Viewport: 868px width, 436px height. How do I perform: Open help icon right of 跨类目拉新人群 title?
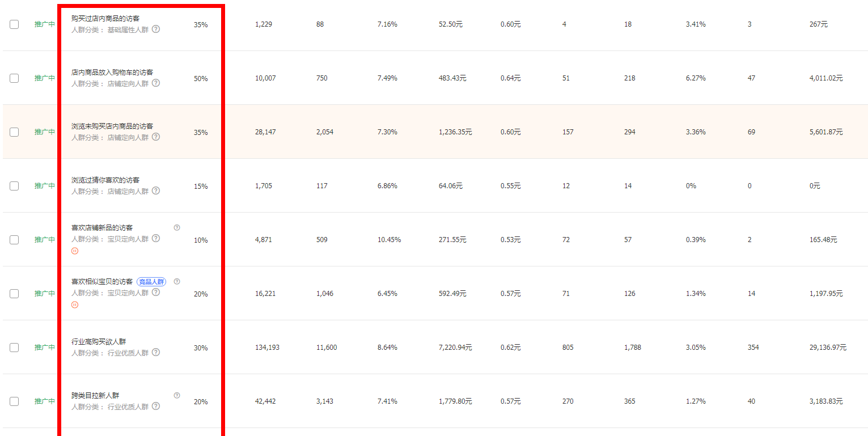(x=177, y=395)
